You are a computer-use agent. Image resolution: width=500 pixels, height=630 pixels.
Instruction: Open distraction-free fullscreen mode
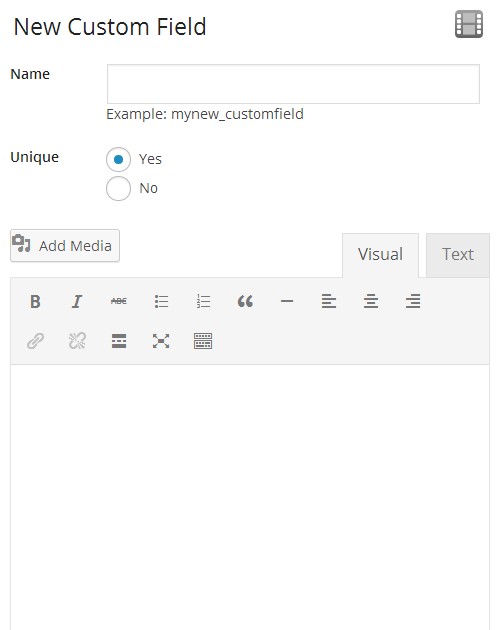click(161, 341)
